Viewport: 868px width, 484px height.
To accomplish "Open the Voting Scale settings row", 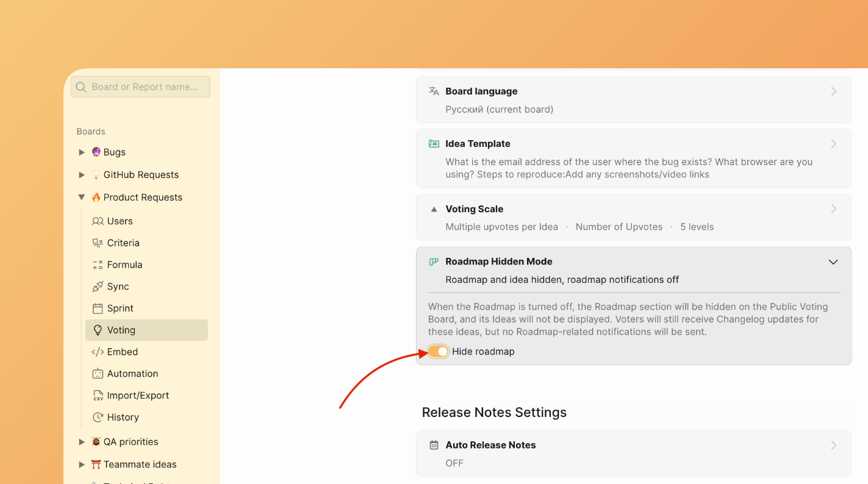I will [x=634, y=217].
